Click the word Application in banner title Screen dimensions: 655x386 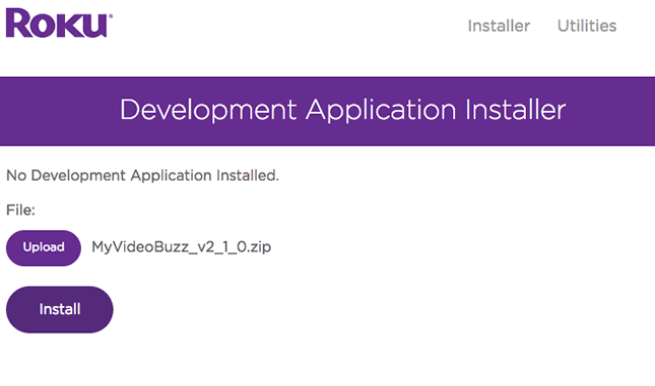(381, 110)
